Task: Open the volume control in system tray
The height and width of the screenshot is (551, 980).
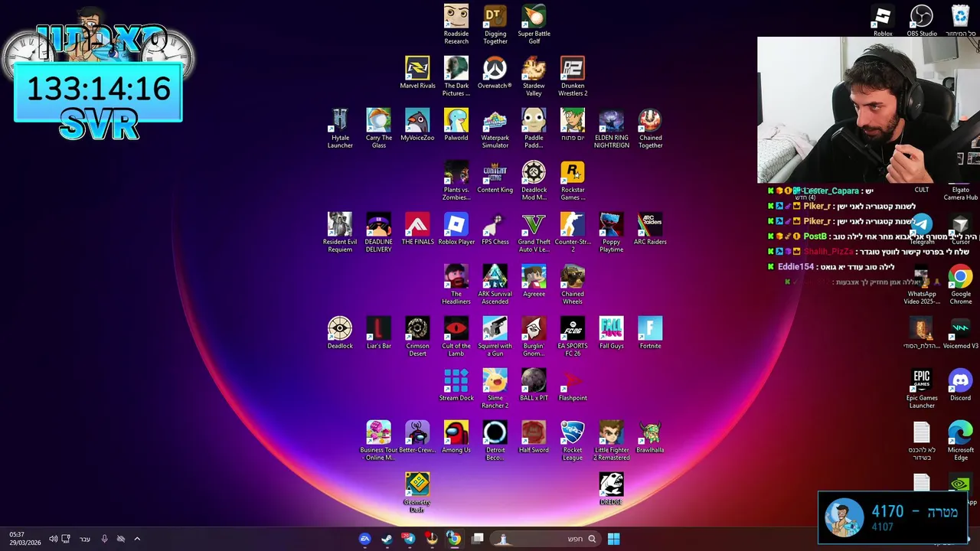Action: [53, 539]
